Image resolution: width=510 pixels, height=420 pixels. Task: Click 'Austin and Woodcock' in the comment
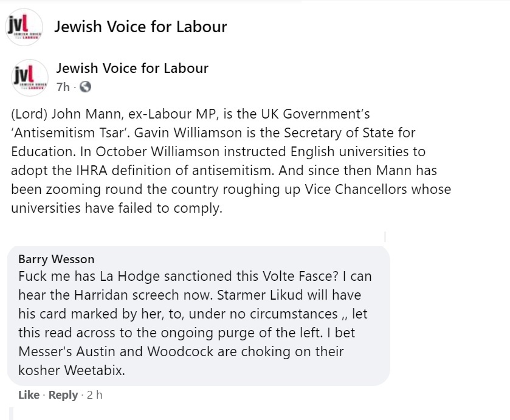(x=142, y=352)
